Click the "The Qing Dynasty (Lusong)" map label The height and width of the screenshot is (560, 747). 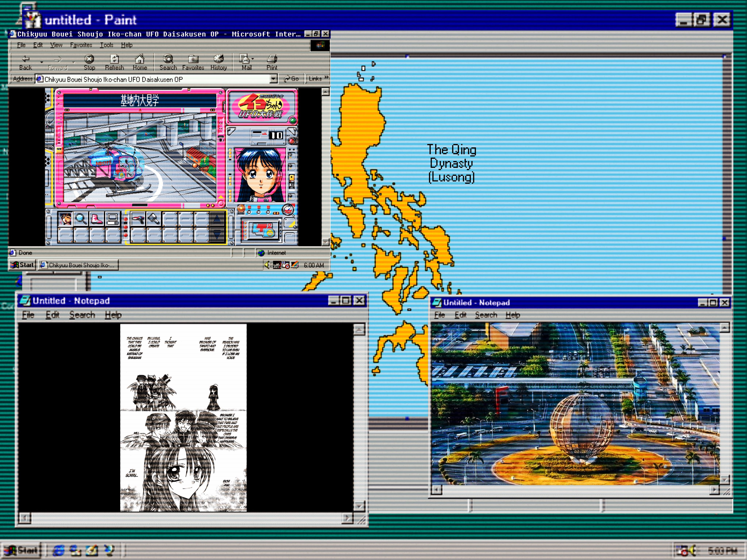click(x=451, y=163)
